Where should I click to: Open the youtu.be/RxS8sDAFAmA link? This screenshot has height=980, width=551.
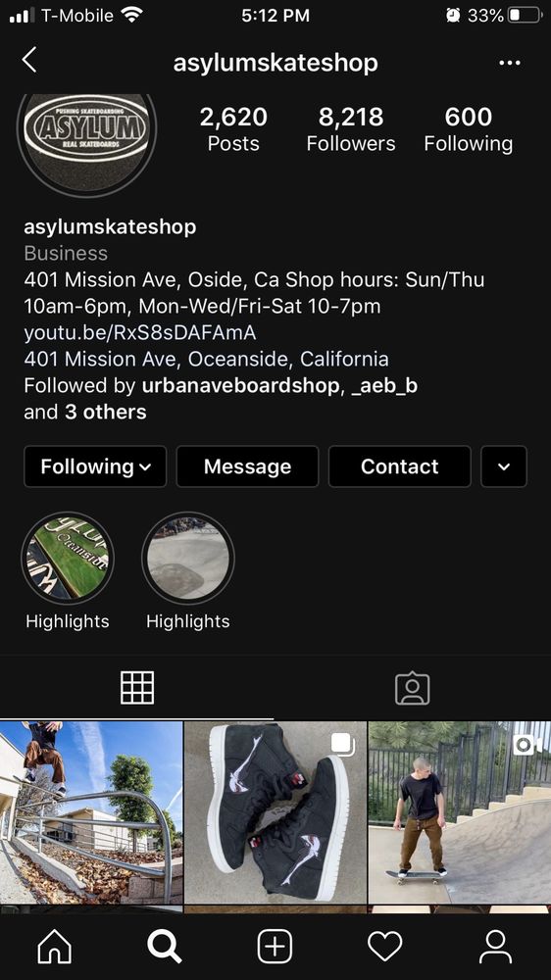coord(140,332)
